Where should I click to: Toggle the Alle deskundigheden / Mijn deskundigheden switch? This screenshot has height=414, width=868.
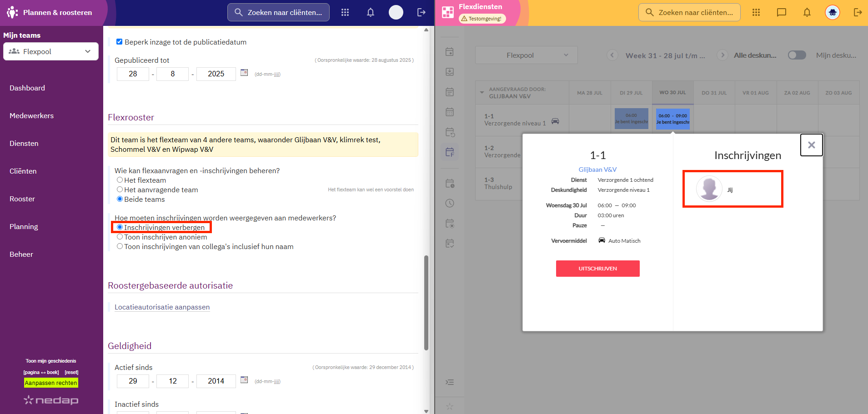(x=797, y=55)
